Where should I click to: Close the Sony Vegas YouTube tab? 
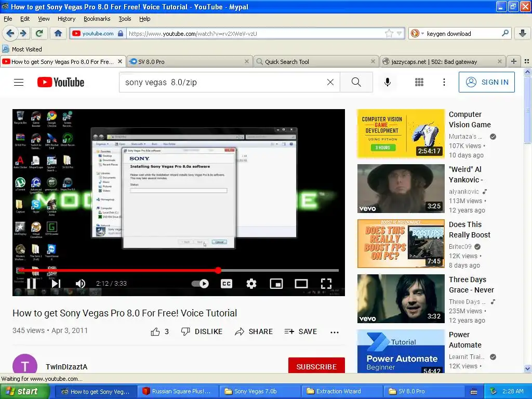[120, 61]
